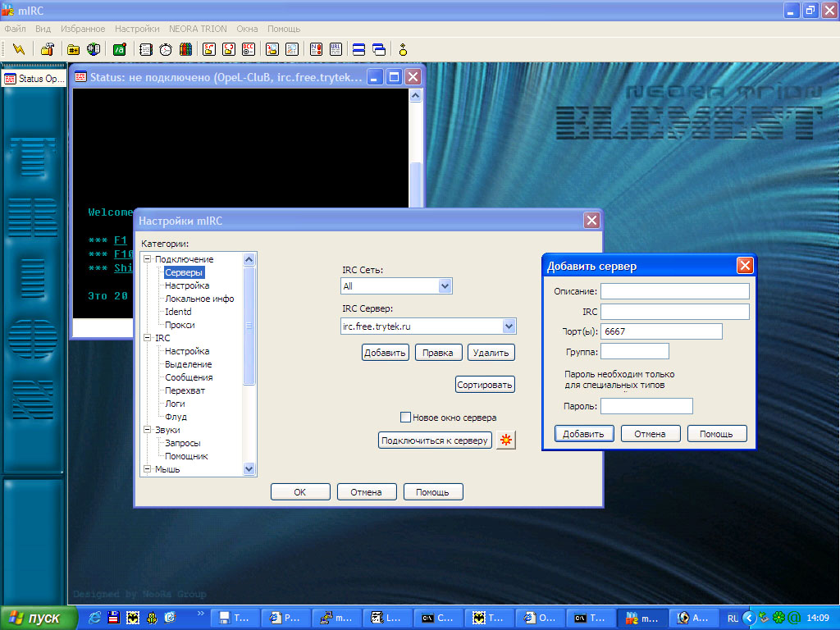Open the URL list toolbar icon
Image resolution: width=840 pixels, height=630 pixels.
pyautogui.click(x=336, y=50)
